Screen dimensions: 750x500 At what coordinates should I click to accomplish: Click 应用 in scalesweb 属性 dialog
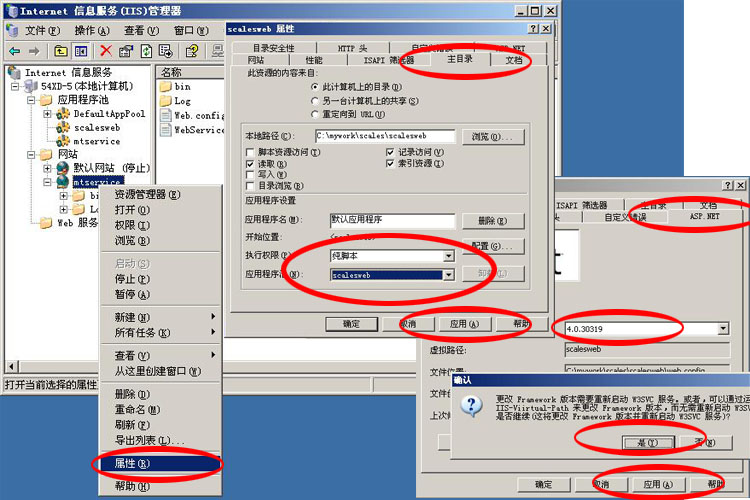coord(464,324)
